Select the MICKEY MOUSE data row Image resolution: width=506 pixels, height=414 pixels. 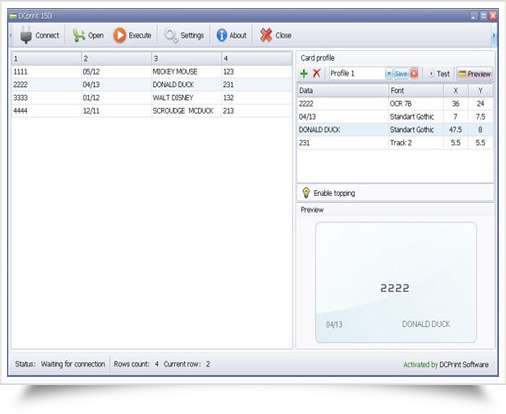152,72
